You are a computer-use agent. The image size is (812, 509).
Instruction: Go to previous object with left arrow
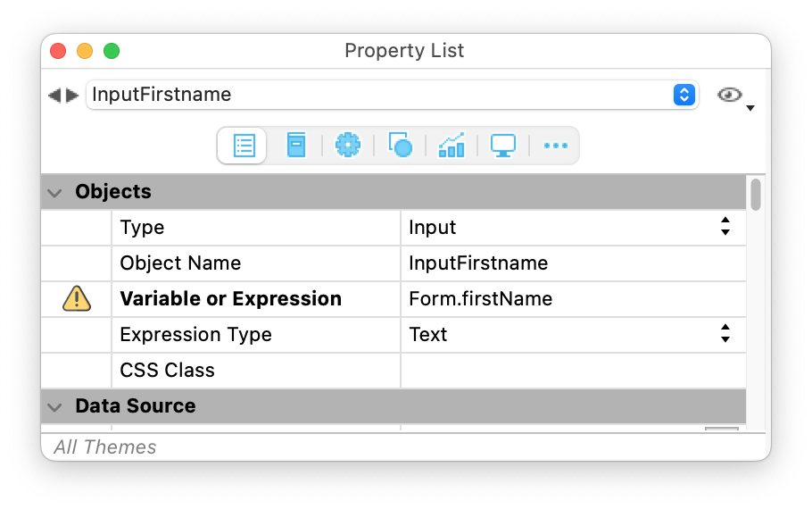pyautogui.click(x=54, y=96)
